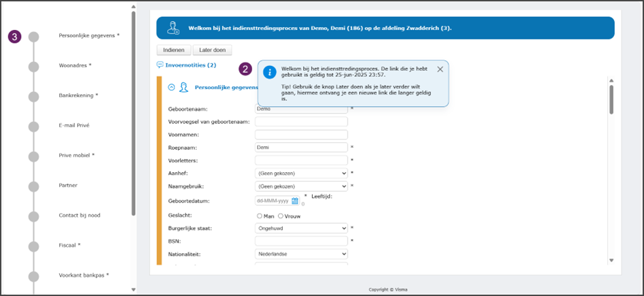The image size is (644, 296).
Task: Click the step circle next to Fiscaal
Action: tap(33, 246)
